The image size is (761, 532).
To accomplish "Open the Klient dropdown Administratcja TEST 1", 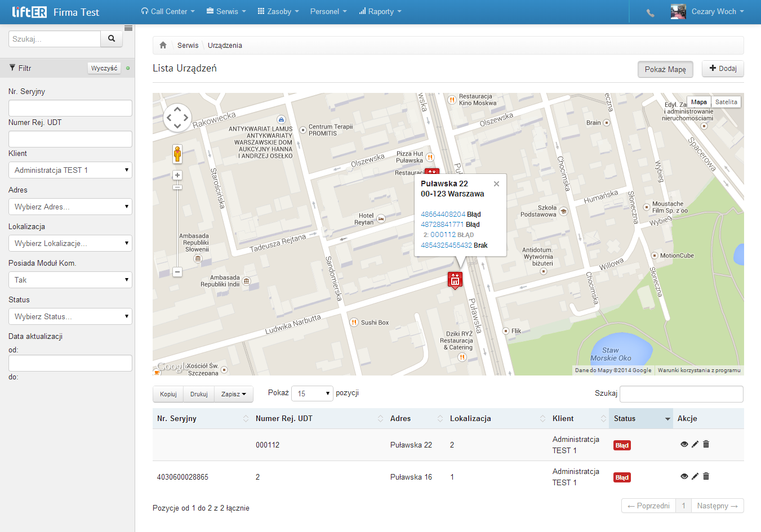I will tap(70, 170).
